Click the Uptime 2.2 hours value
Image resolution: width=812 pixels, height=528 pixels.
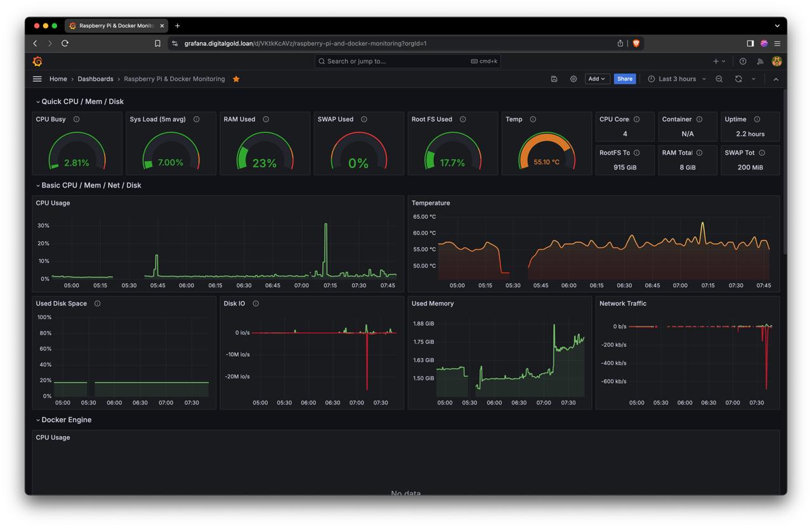[750, 134]
